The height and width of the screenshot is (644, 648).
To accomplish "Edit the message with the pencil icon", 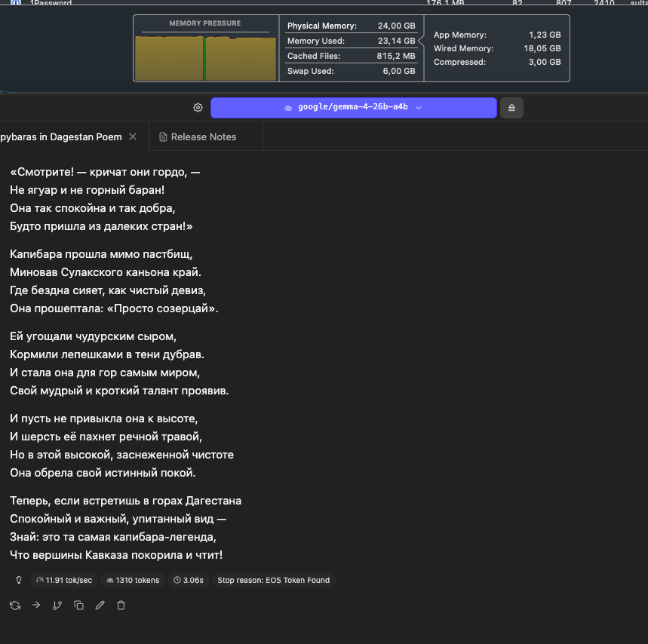I will (x=100, y=606).
